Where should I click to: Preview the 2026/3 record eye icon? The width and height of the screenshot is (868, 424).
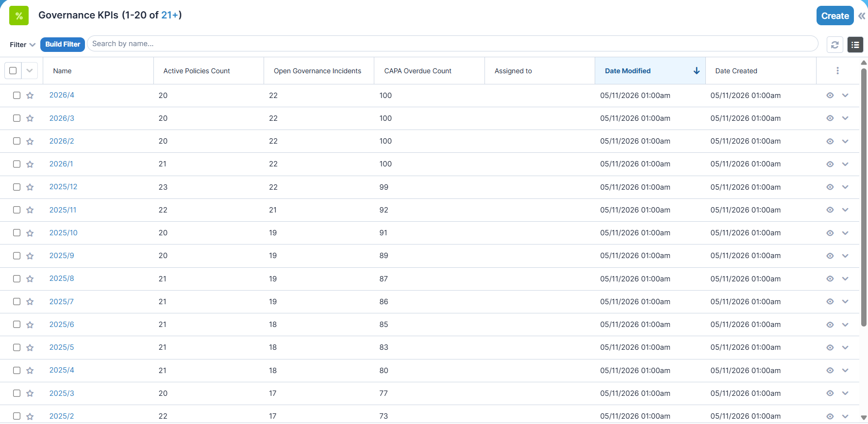(830, 118)
